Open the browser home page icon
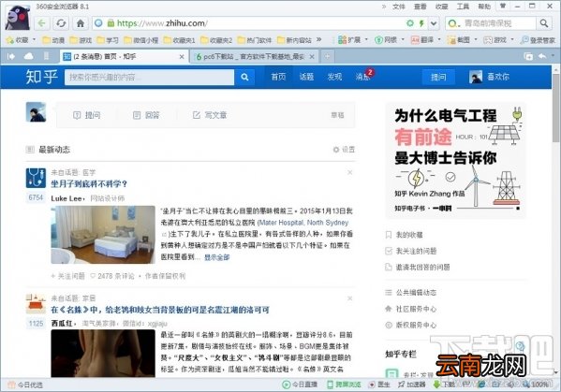 [81, 23]
